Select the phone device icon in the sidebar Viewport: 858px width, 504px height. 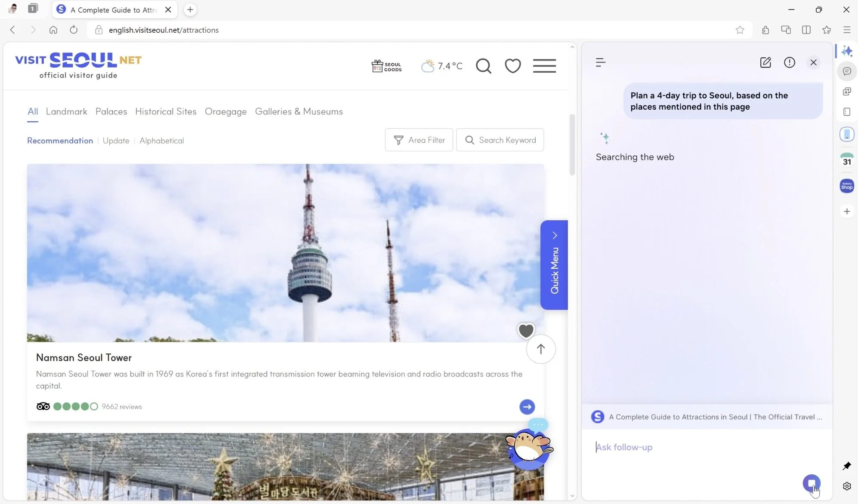click(x=847, y=134)
